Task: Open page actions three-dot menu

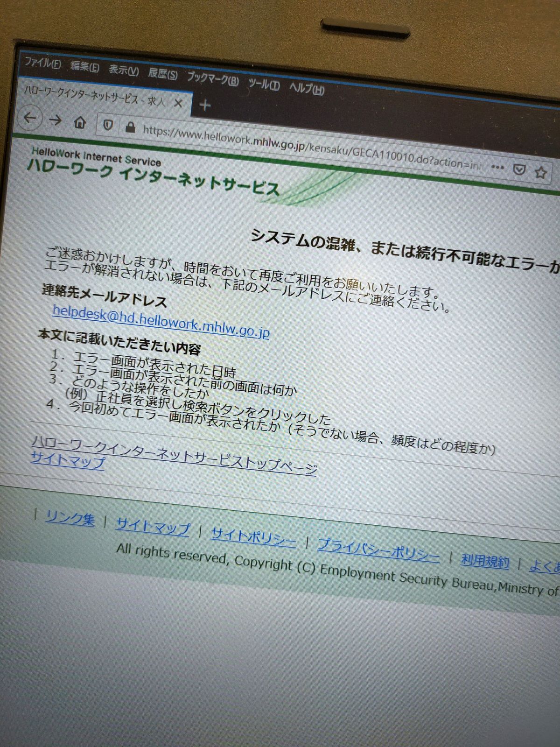Action: (497, 167)
